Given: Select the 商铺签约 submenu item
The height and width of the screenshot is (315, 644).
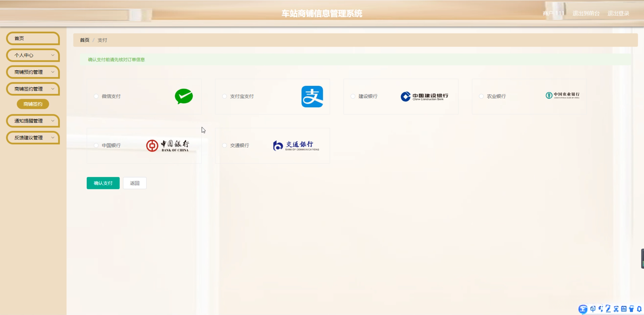Looking at the screenshot, I should click(x=33, y=104).
